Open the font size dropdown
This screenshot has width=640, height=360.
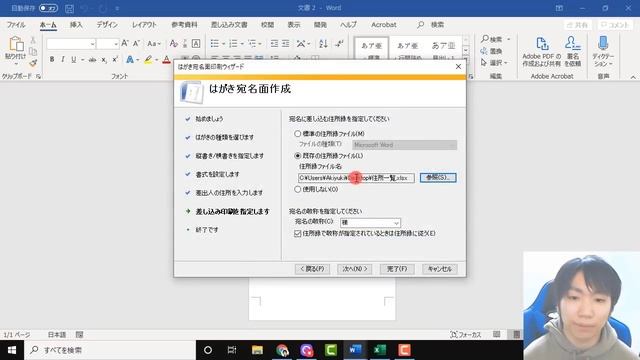(116, 44)
